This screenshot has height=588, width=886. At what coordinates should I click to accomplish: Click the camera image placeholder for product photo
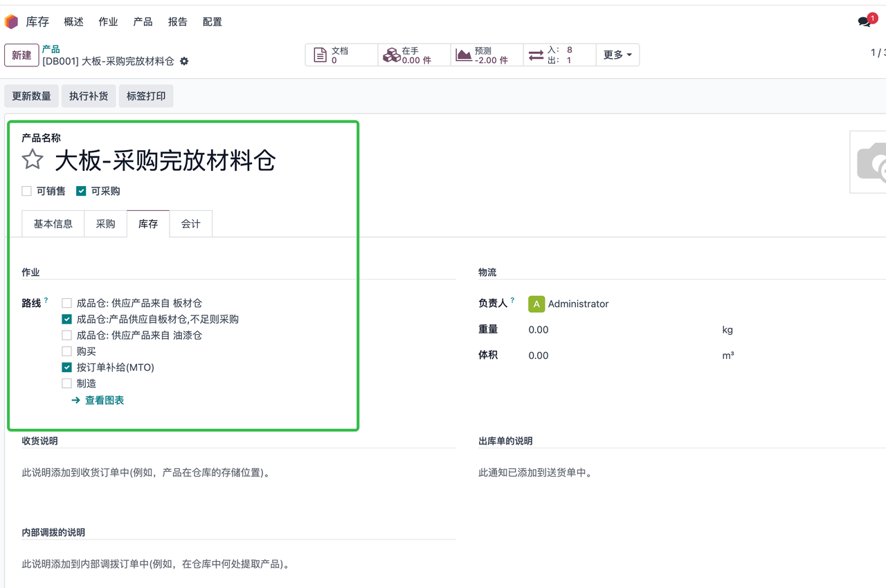pos(868,162)
